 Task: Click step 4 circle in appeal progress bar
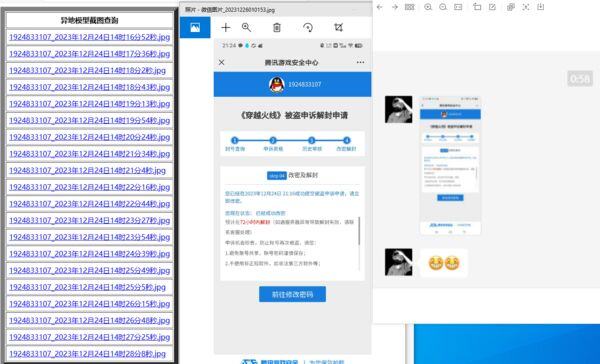(x=347, y=140)
